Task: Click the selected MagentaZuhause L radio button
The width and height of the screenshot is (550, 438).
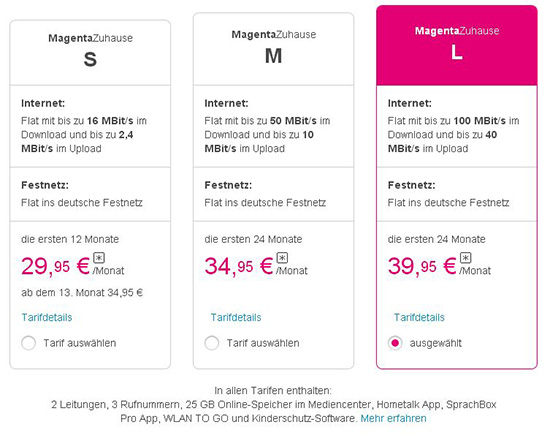Action: point(395,343)
